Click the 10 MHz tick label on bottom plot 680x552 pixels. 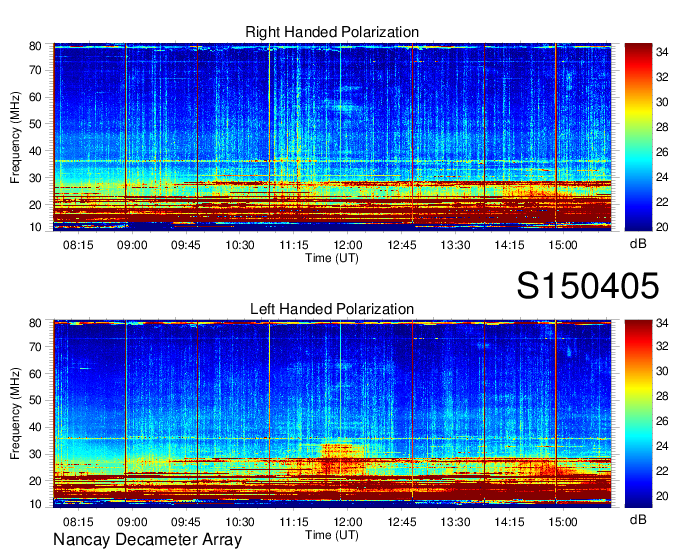tap(35, 504)
